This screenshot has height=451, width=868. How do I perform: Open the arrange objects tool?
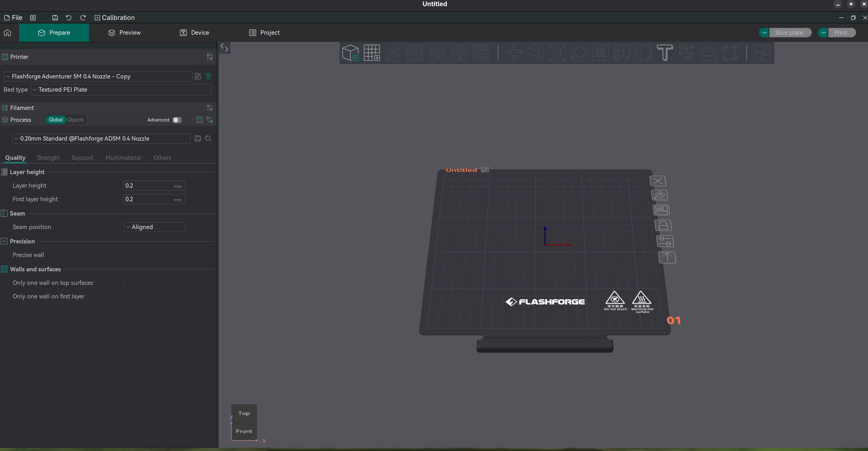tap(414, 53)
